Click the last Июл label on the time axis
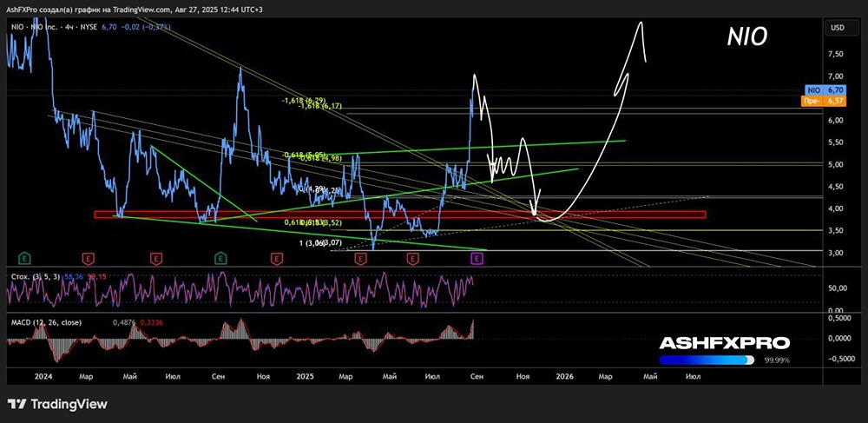 click(x=693, y=376)
